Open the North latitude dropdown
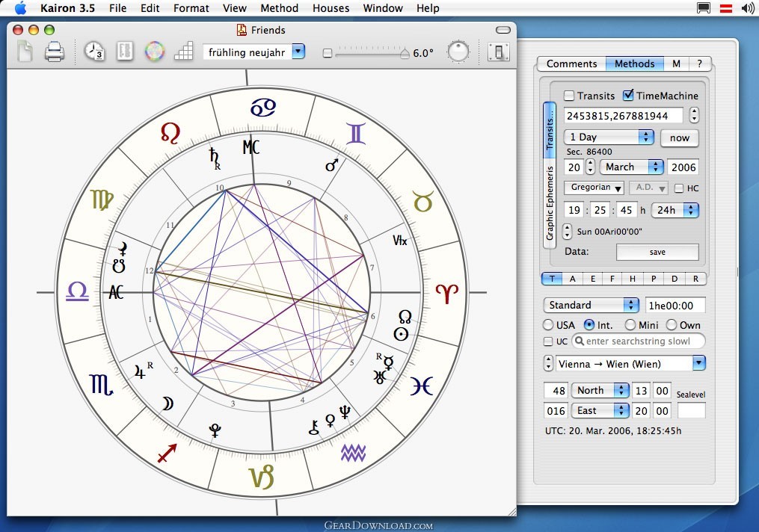The image size is (759, 532). point(600,390)
